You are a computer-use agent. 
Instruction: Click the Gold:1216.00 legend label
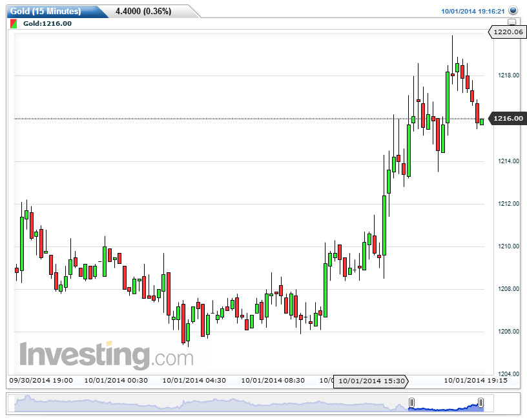pyautogui.click(x=47, y=23)
